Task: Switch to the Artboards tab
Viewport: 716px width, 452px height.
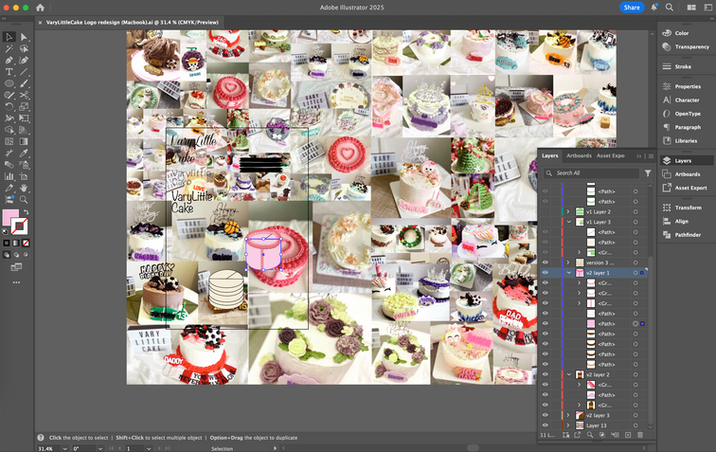Action: coord(579,156)
